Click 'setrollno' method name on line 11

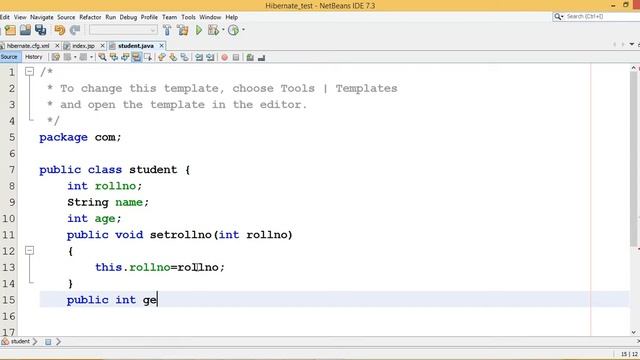click(181, 235)
